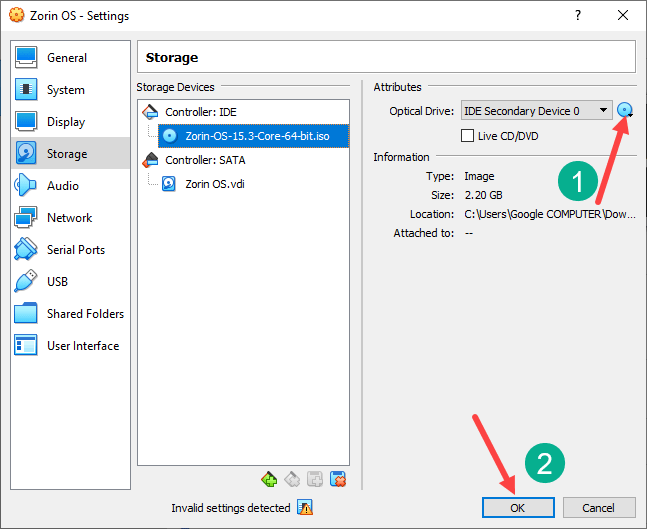647x529 pixels.
Task: Click the Invalid settings detected message
Action: (x=231, y=508)
